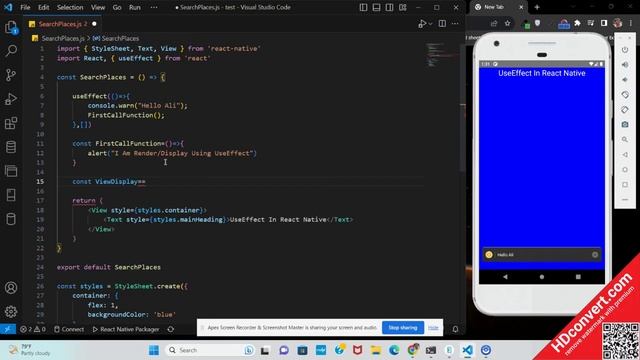Click the emulator zoom magnifier icon
The image size is (640, 360).
(x=625, y=140)
